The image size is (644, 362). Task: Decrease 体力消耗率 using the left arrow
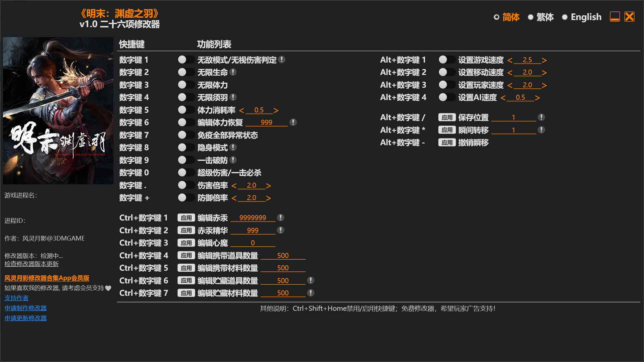[242, 110]
